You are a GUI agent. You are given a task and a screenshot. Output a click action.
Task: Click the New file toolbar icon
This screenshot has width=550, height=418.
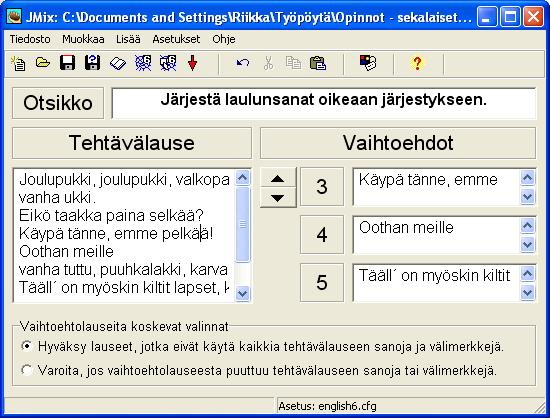click(18, 63)
